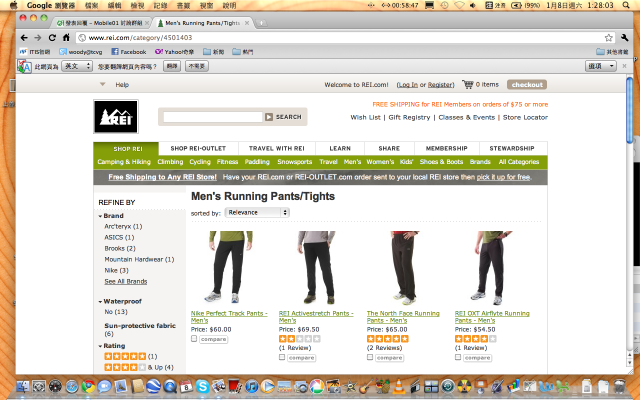Launch VLC from the dock
The image size is (640, 400).
[x=399, y=386]
